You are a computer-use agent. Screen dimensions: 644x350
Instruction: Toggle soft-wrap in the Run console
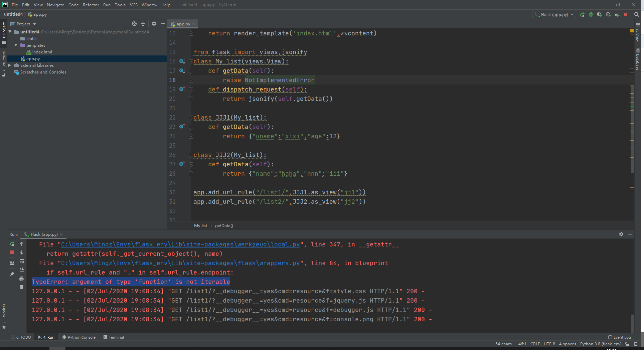pyautogui.click(x=22, y=261)
